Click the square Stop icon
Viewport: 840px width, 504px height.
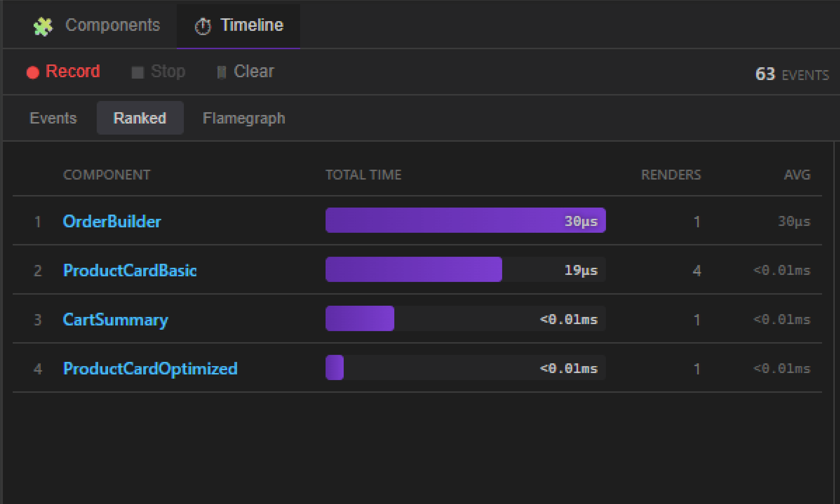[x=138, y=72]
